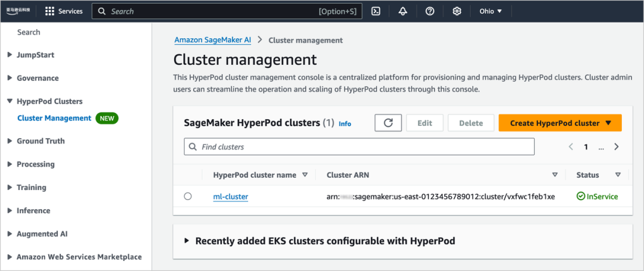The height and width of the screenshot is (271, 644).
Task: Sort by HyperPod cluster name column
Action: pyautogui.click(x=305, y=175)
